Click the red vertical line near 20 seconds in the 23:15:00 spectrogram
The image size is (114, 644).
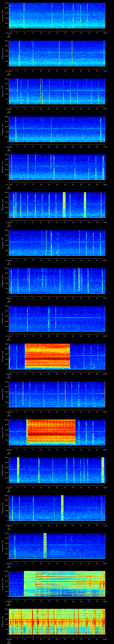(41, 91)
